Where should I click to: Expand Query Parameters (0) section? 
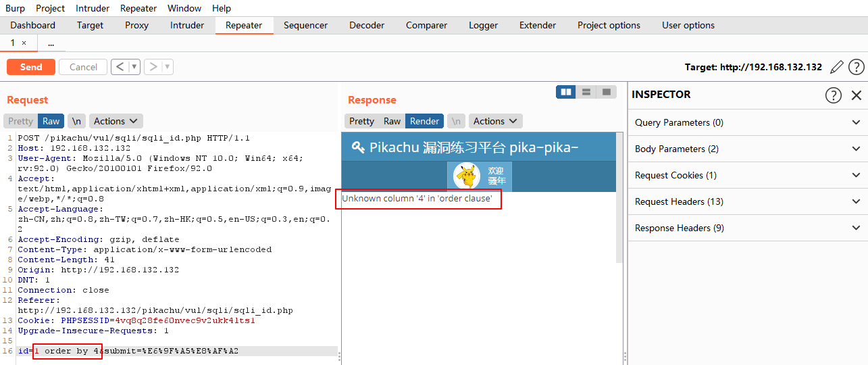click(748, 122)
